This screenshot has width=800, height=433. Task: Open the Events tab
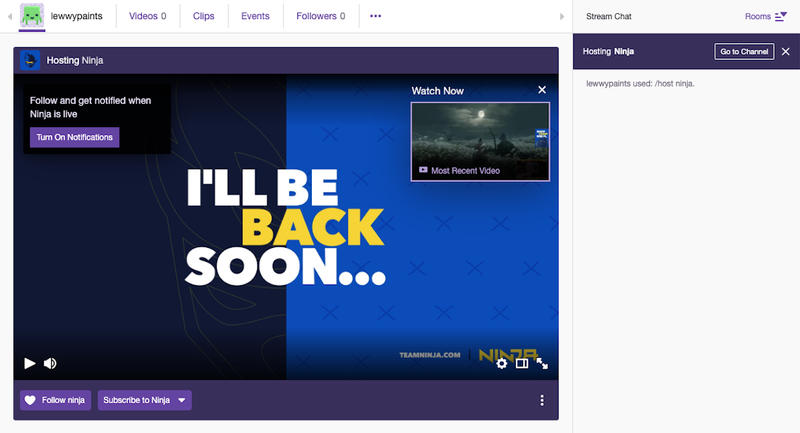tap(255, 16)
